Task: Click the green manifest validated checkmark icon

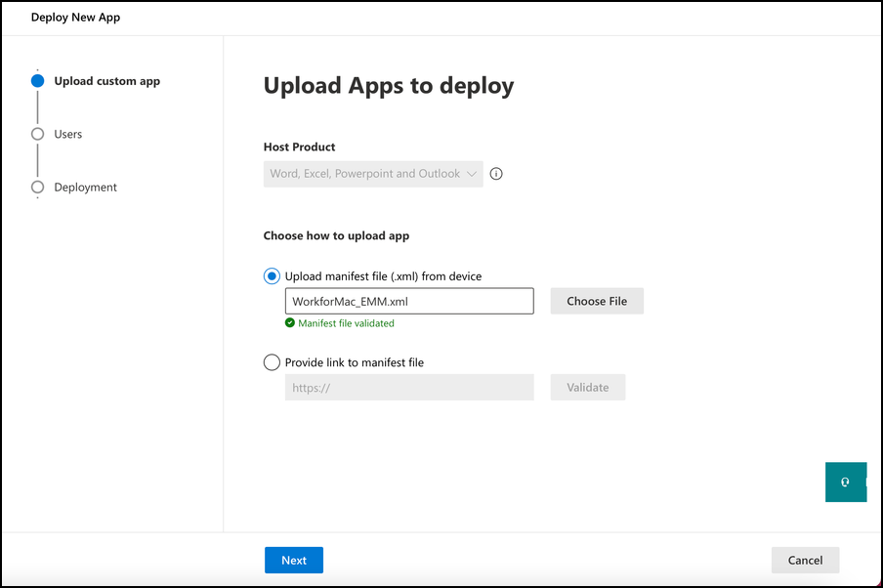Action: point(290,323)
